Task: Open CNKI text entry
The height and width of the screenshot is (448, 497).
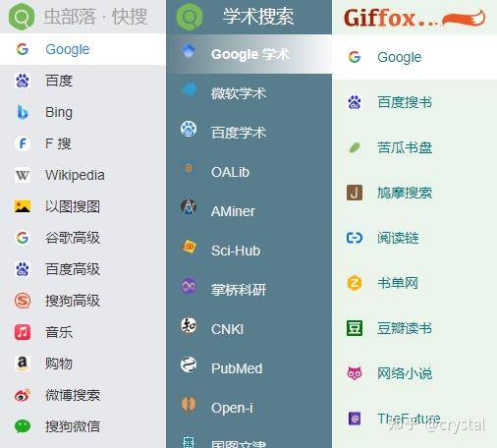Action: [227, 329]
